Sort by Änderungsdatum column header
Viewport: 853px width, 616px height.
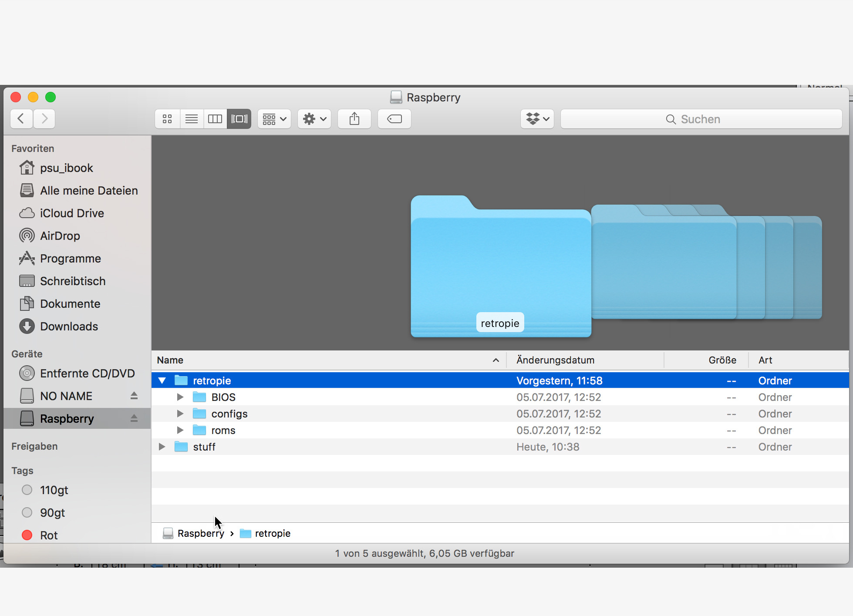point(555,360)
